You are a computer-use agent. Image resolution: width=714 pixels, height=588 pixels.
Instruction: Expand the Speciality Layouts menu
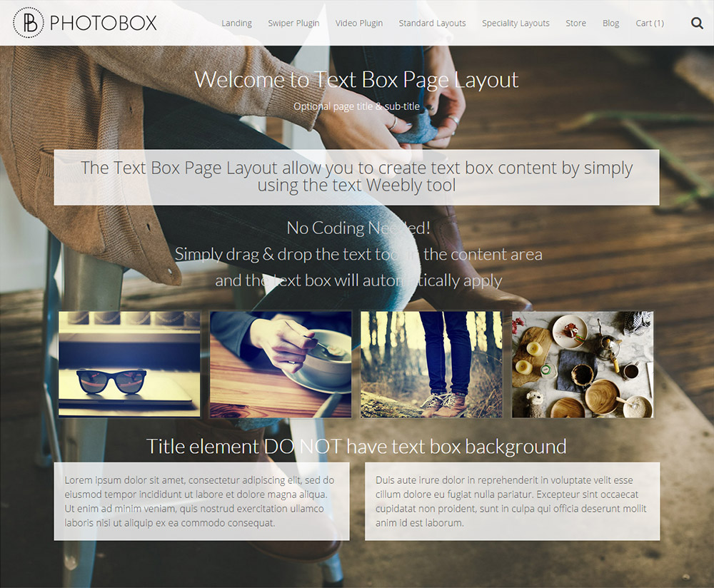[x=516, y=24]
